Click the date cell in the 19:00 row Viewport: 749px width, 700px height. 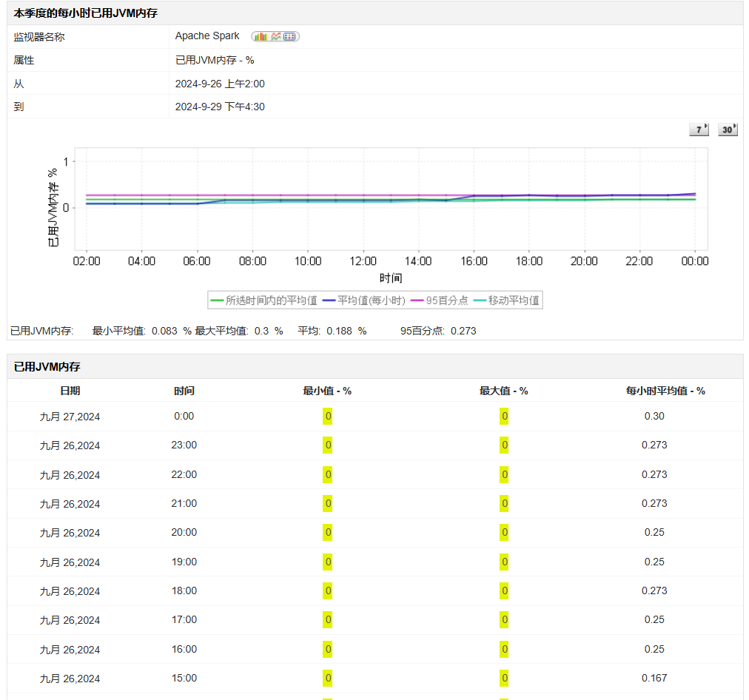pyautogui.click(x=70, y=562)
